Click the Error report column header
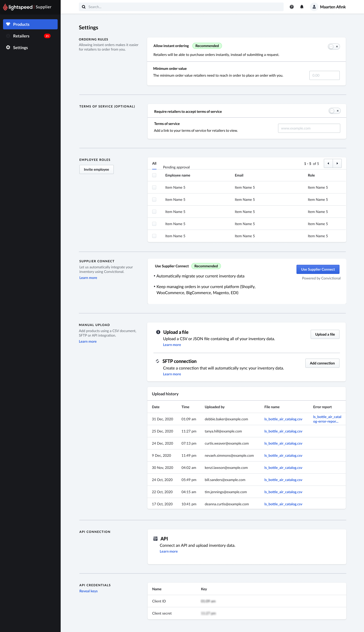The width and height of the screenshot is (364, 632). 322,407
